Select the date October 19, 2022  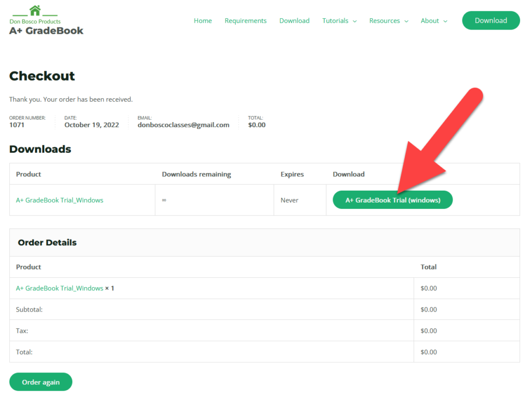(x=91, y=125)
